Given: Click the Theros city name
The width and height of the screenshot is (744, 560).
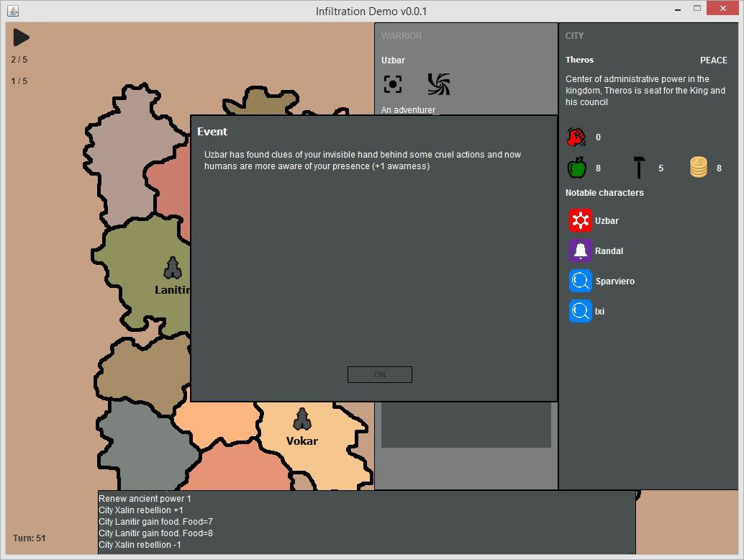Looking at the screenshot, I should 579,60.
